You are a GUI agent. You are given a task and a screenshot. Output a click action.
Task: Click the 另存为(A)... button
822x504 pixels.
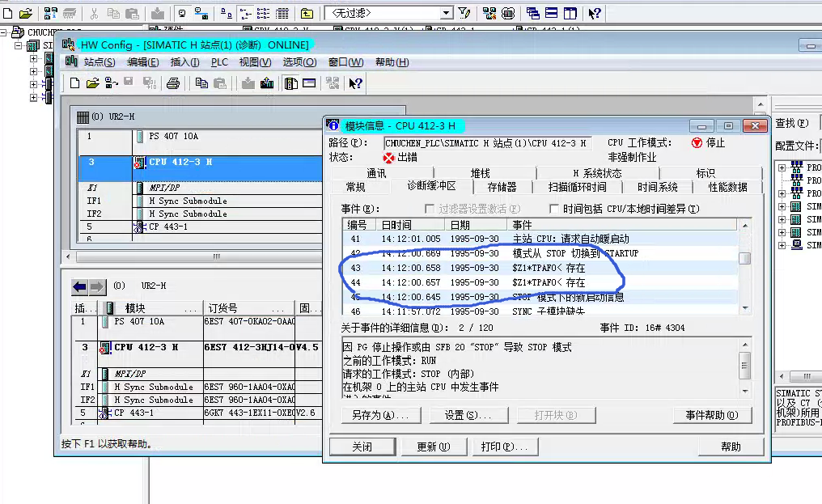380,415
